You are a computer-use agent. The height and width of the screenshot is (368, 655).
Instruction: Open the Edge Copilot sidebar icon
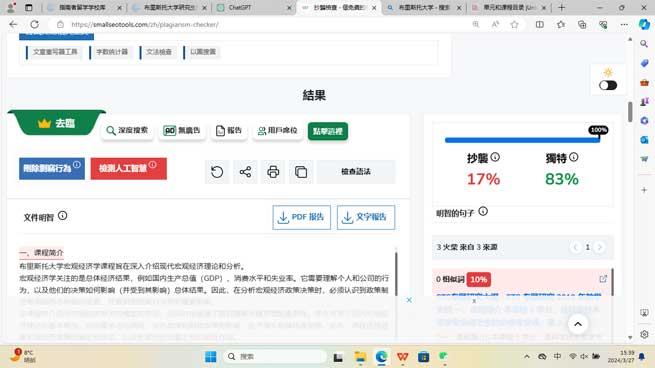(644, 25)
